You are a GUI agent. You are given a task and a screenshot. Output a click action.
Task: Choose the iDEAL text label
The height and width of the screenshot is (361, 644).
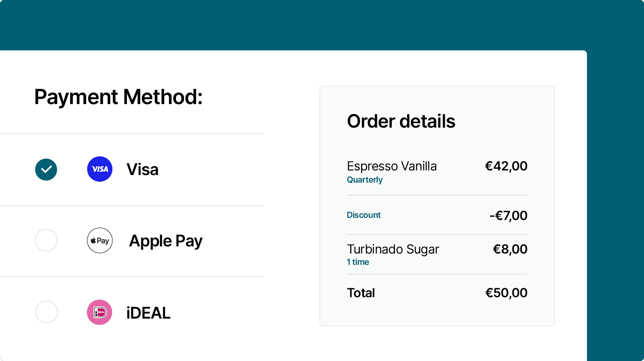pos(148,313)
